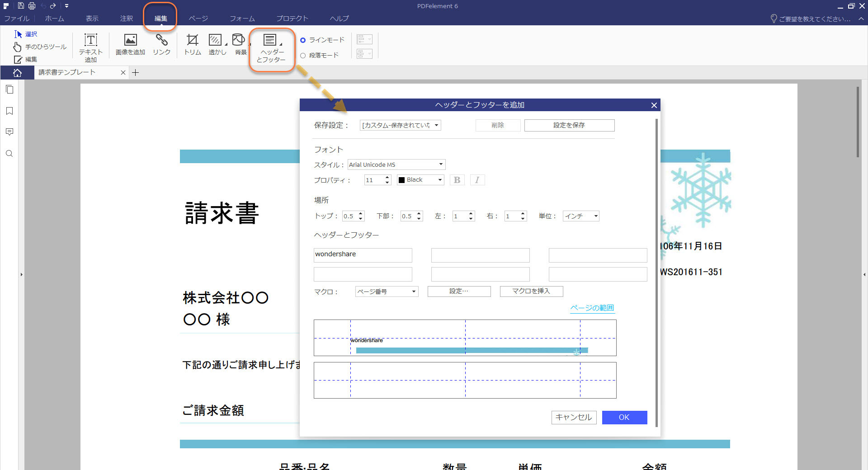Adjust the トップ margin stepper

pos(361,216)
